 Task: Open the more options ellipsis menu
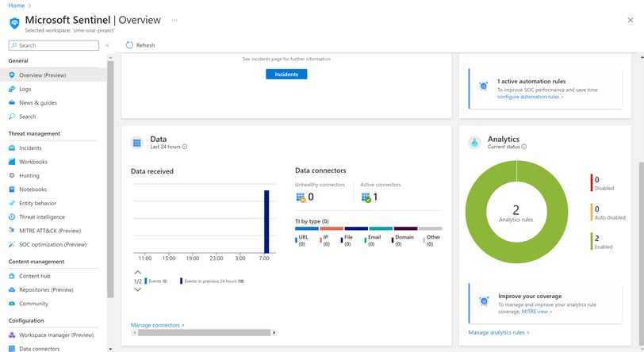click(x=174, y=20)
